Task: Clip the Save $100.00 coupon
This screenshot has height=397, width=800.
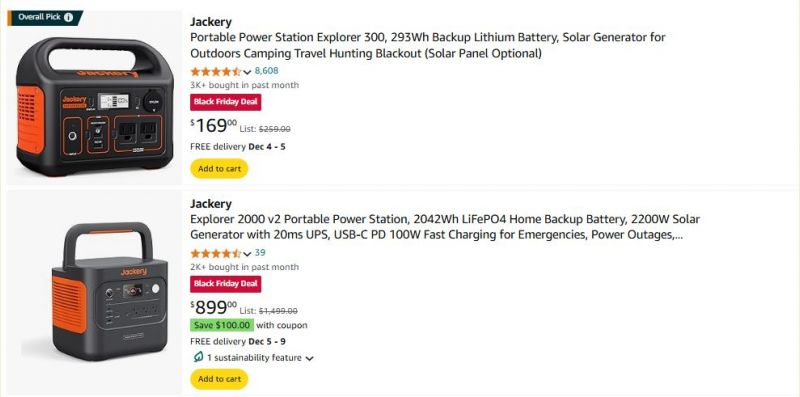Action: [x=222, y=325]
